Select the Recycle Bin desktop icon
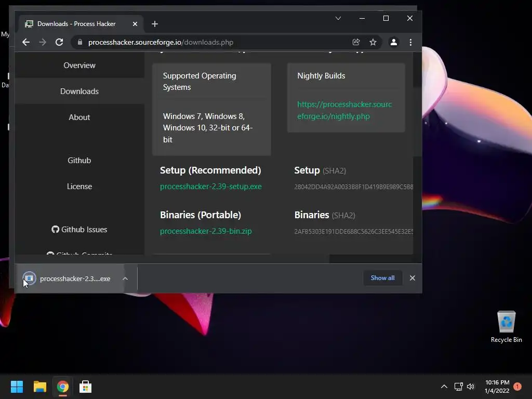532x399 pixels. 506,327
